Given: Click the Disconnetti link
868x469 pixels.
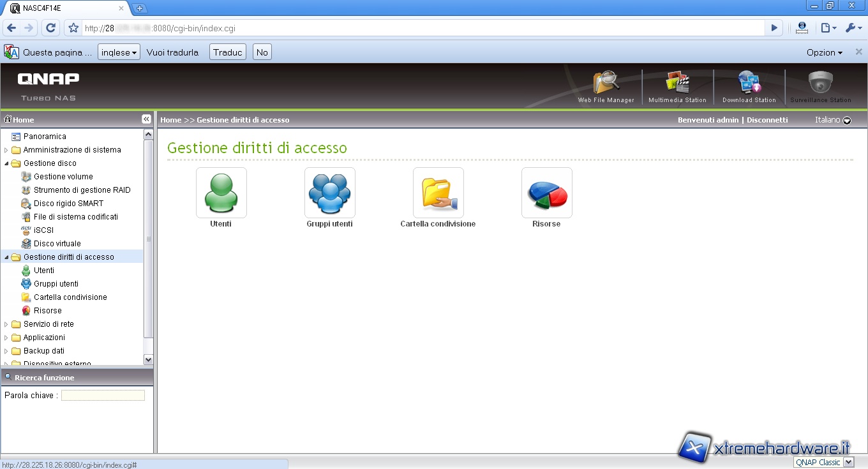Looking at the screenshot, I should point(767,120).
